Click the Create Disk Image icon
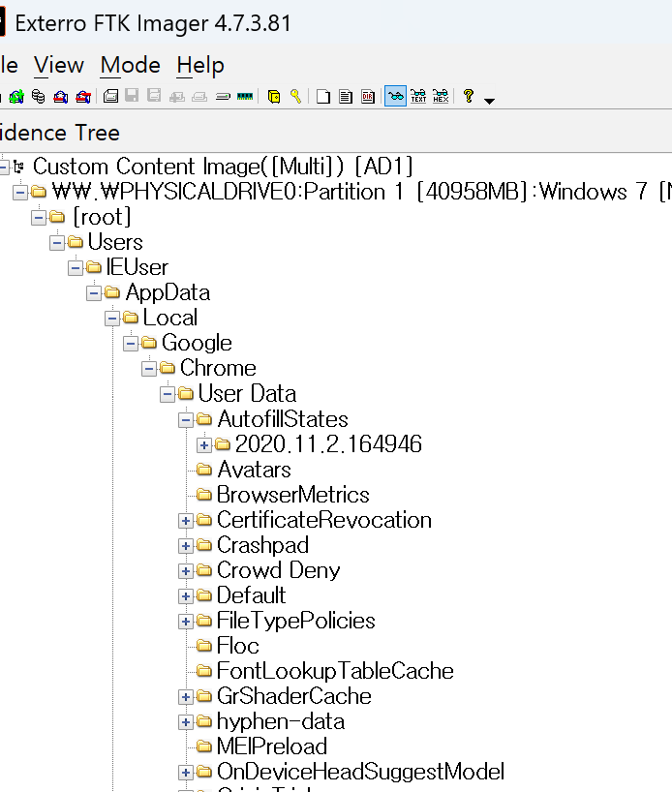 tap(110, 96)
